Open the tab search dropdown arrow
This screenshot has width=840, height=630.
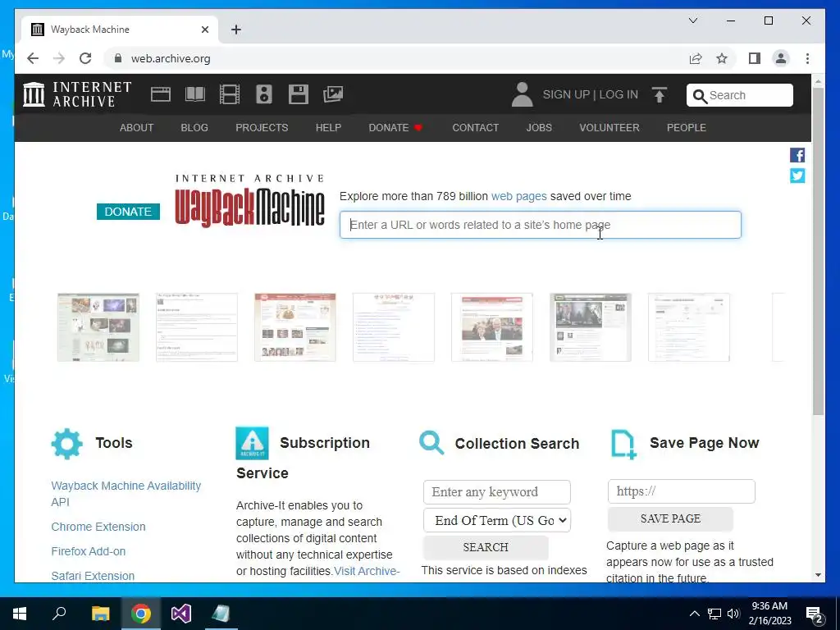pos(692,21)
